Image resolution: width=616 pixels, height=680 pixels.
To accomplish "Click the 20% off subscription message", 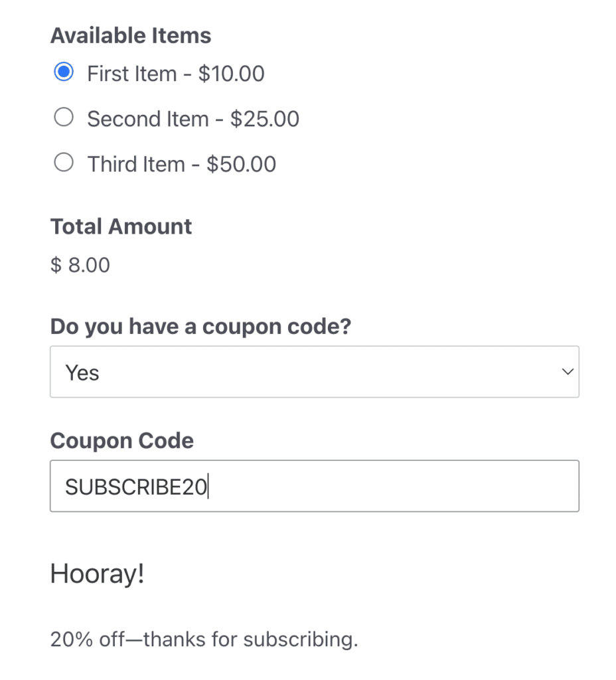I will [x=203, y=639].
